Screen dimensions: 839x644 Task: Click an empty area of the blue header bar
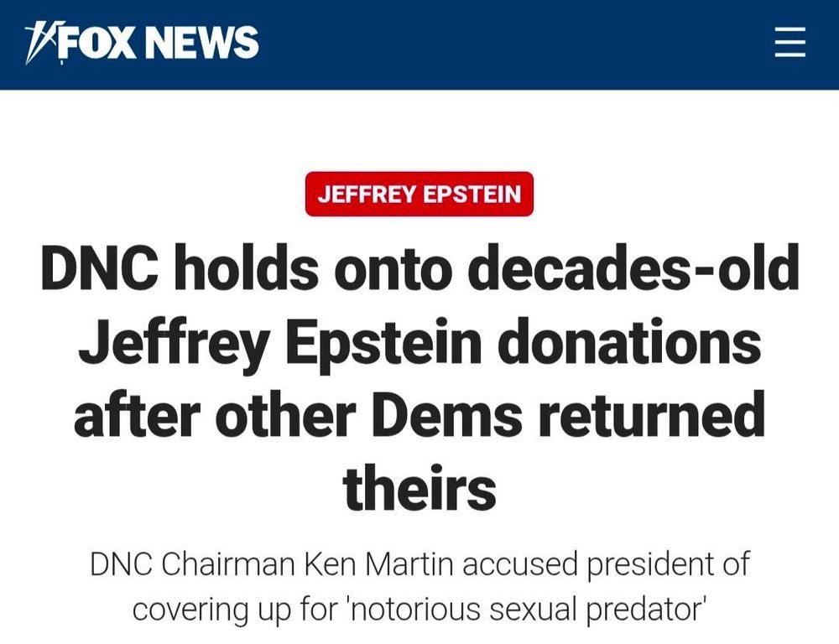503,44
